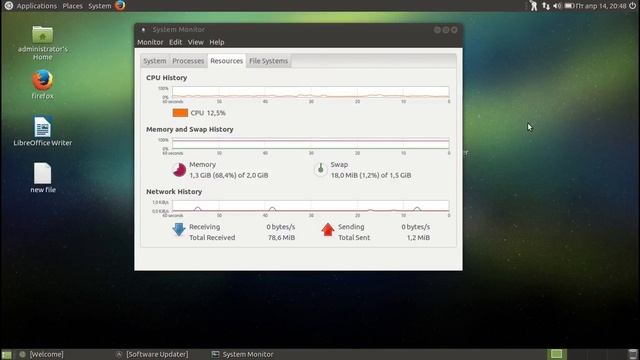640x360 pixels.
Task: Click the battery indicator tray icon
Action: [569, 6]
